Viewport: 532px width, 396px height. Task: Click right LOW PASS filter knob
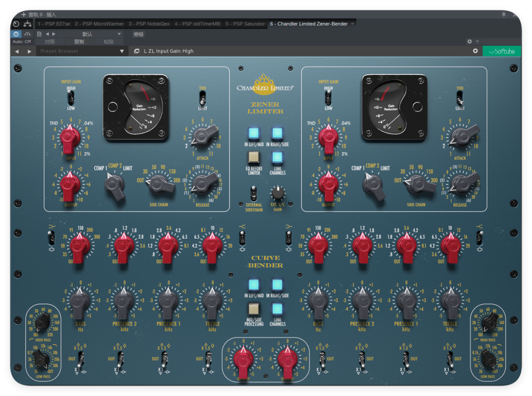tap(488, 359)
